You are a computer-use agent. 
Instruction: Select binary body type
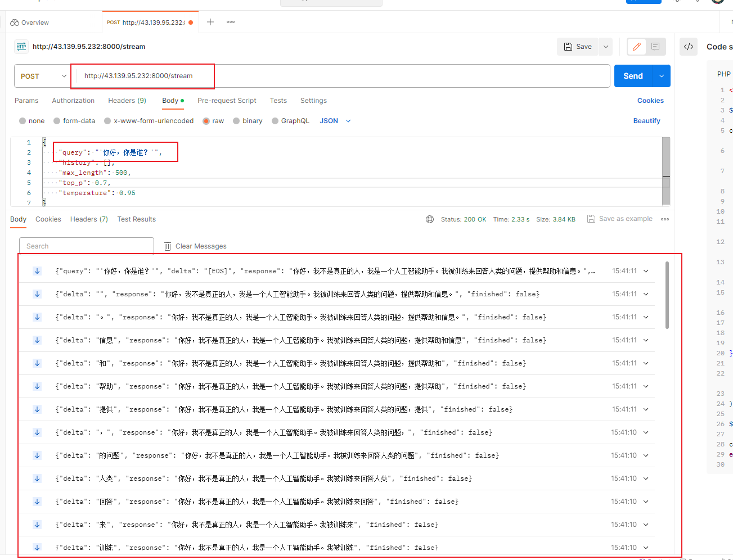(x=248, y=121)
